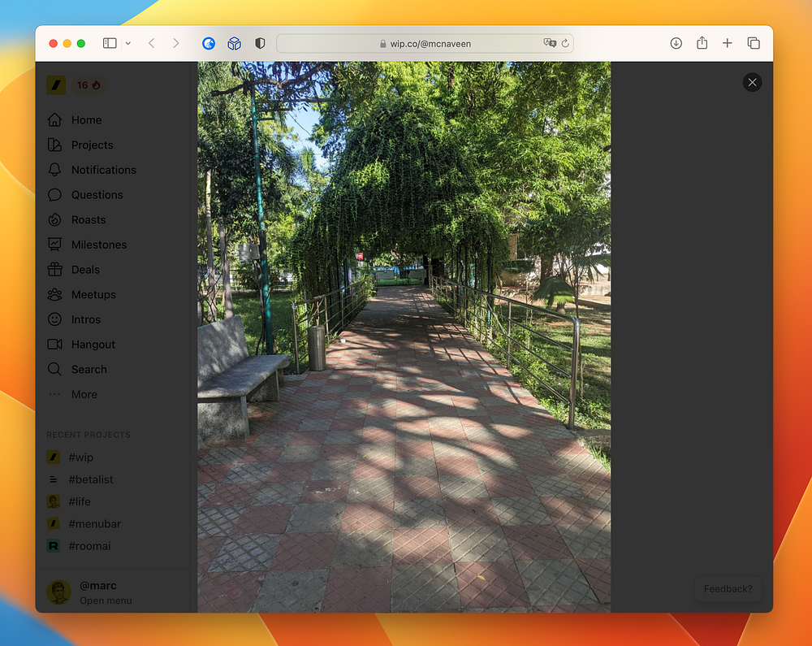This screenshot has width=812, height=646.
Task: Click the translate page icon
Action: pyautogui.click(x=550, y=43)
